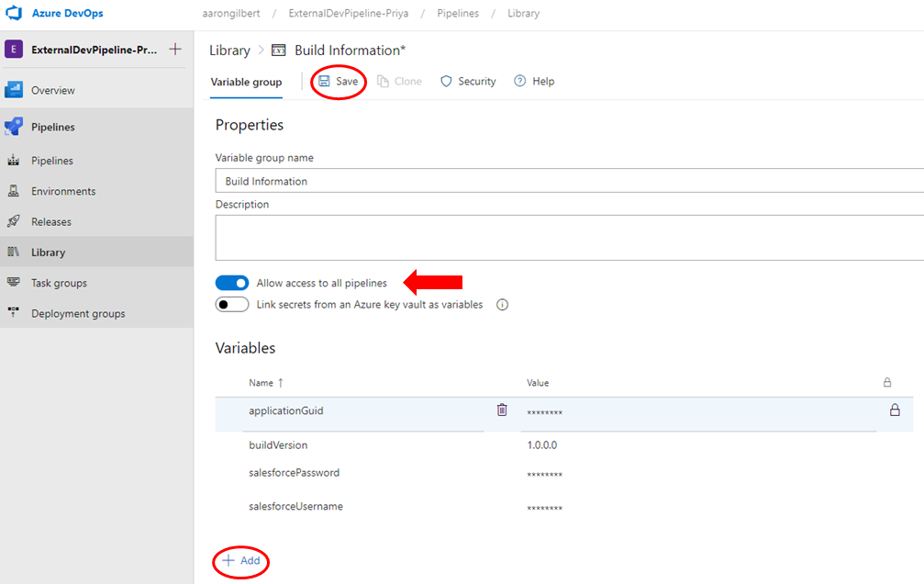
Task: Open the Azure DevOps home link
Action: coord(67,13)
